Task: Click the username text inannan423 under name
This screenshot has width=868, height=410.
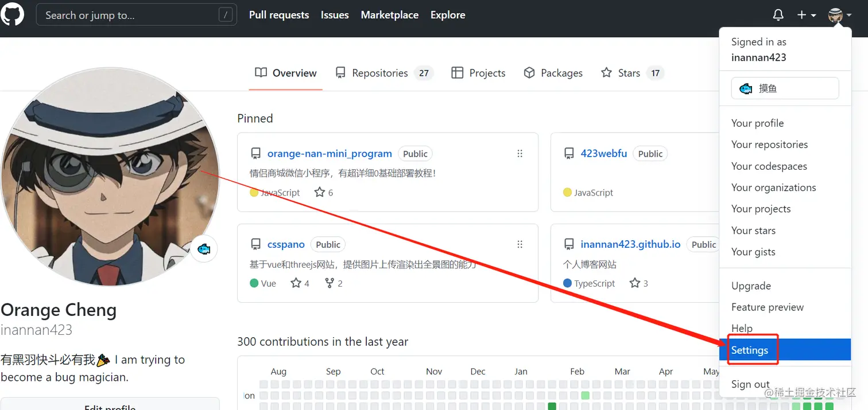Action: 37,330
